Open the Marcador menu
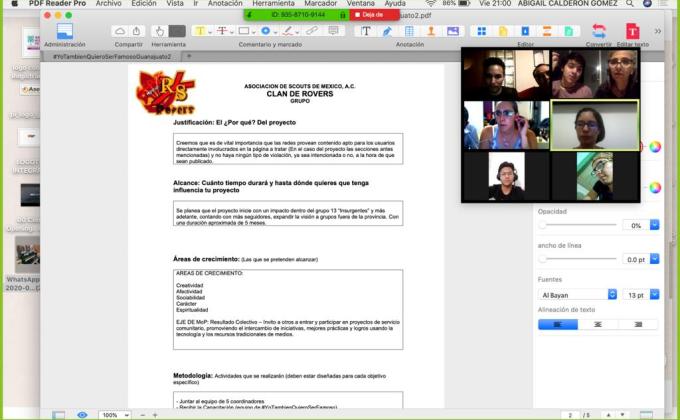This screenshot has width=680, height=420. [x=320, y=3]
